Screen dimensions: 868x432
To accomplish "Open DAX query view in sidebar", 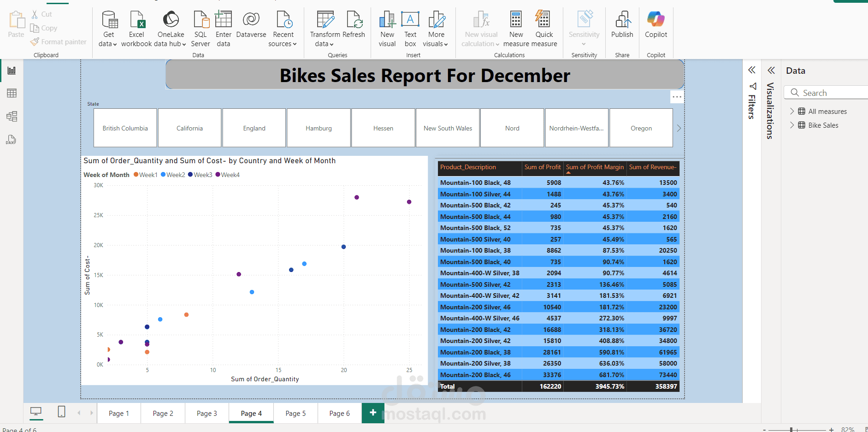I will click(x=12, y=139).
